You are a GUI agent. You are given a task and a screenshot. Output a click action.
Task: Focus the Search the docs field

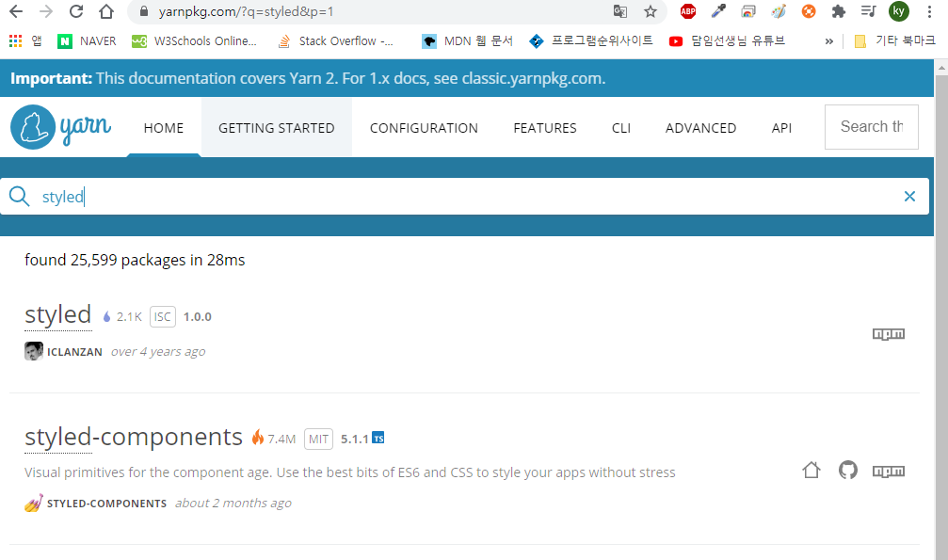[871, 127]
